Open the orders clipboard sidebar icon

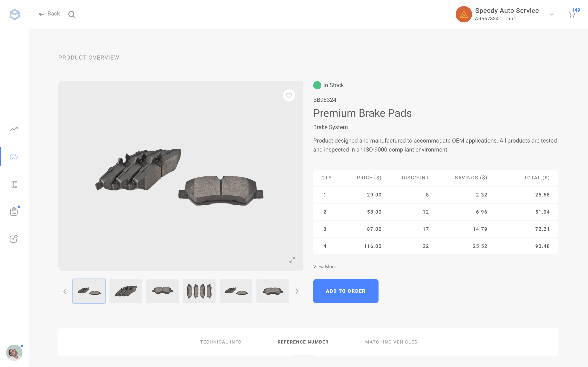coord(14,211)
